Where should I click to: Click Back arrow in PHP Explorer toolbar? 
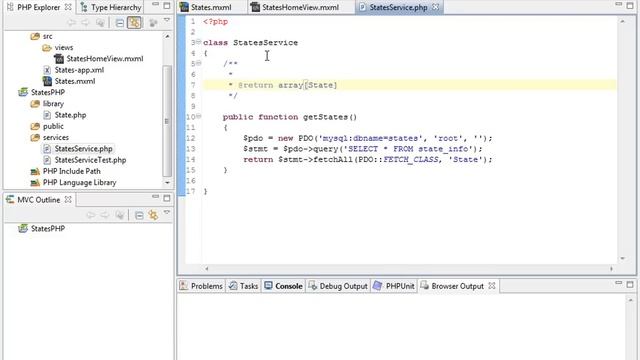[x=71, y=22]
